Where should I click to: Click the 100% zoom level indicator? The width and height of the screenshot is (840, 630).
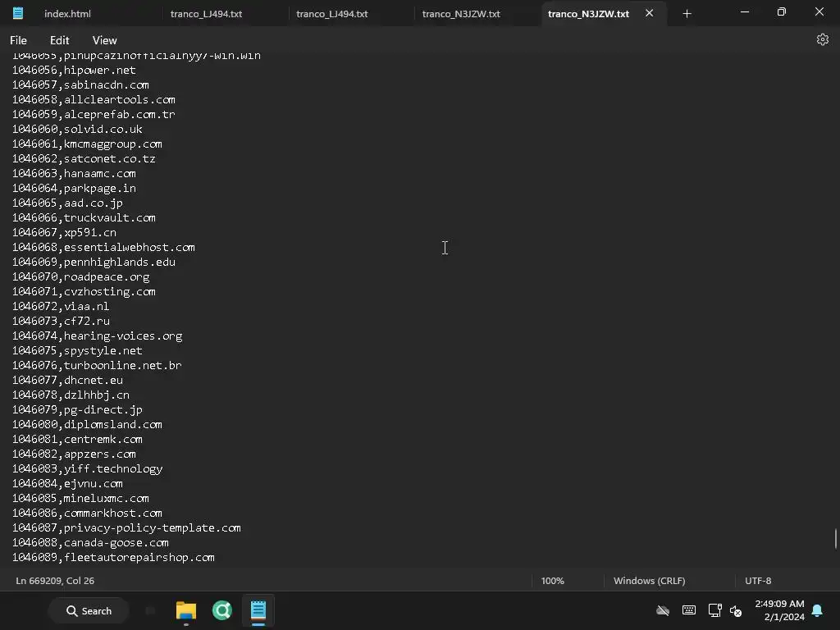coord(552,581)
